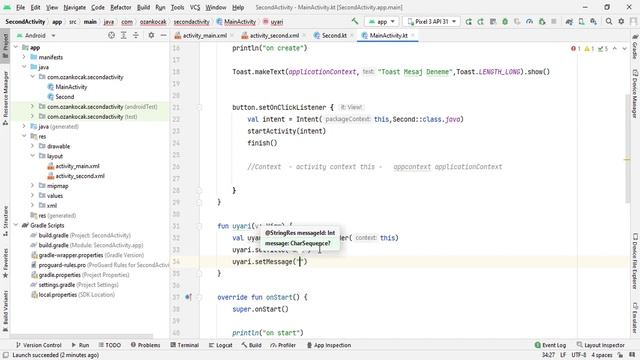Collapse the res folder
This screenshot has width=640, height=360.
(24, 136)
